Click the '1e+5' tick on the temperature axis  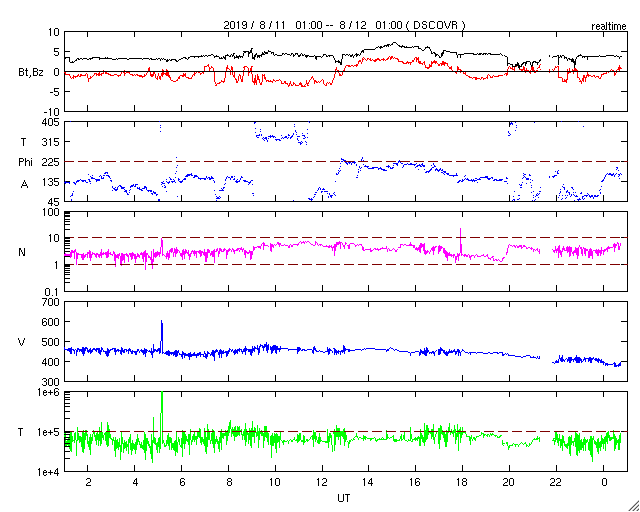click(x=49, y=432)
